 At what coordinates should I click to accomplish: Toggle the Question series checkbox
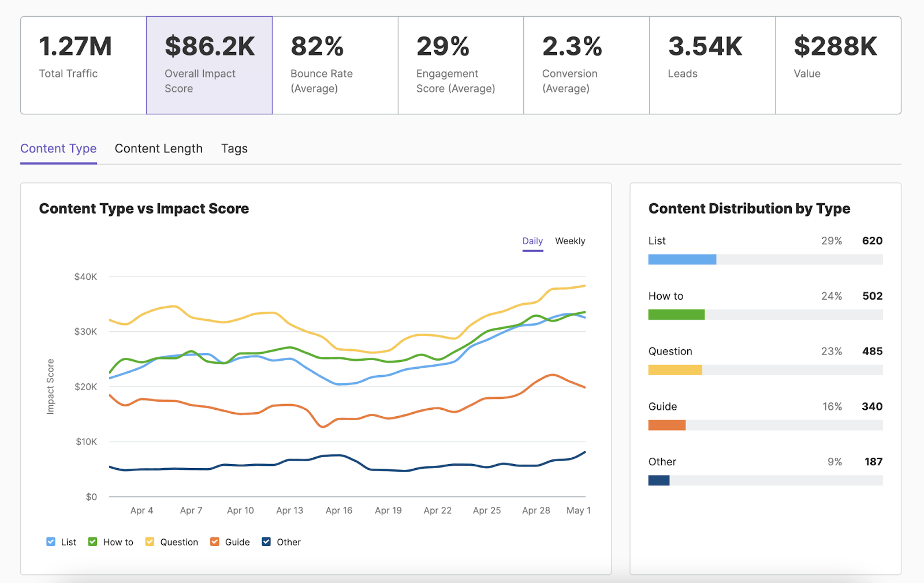coord(150,541)
